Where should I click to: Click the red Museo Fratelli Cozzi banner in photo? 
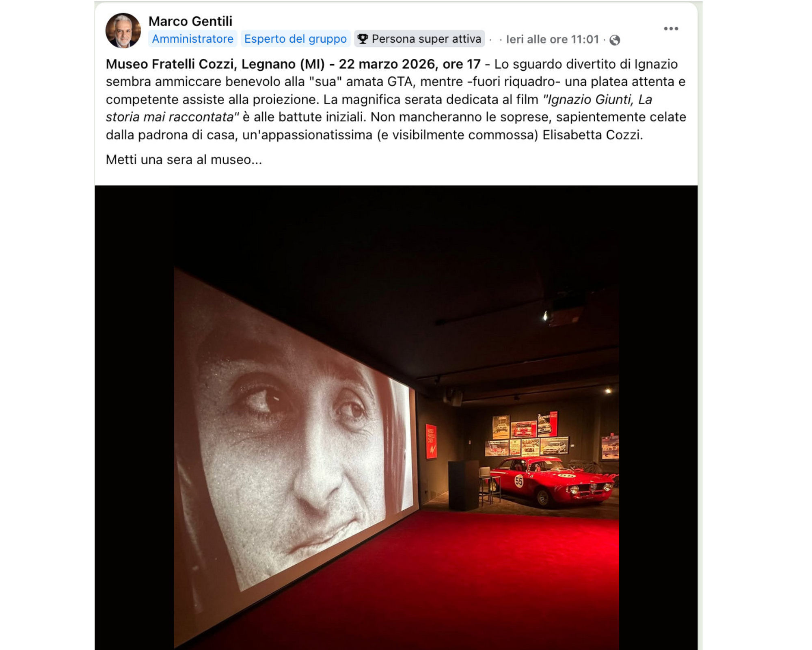(x=431, y=441)
